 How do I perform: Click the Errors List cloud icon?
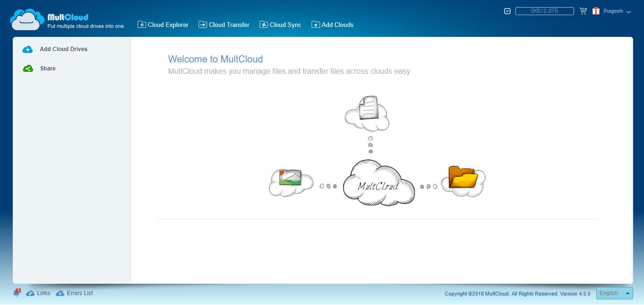coord(60,293)
